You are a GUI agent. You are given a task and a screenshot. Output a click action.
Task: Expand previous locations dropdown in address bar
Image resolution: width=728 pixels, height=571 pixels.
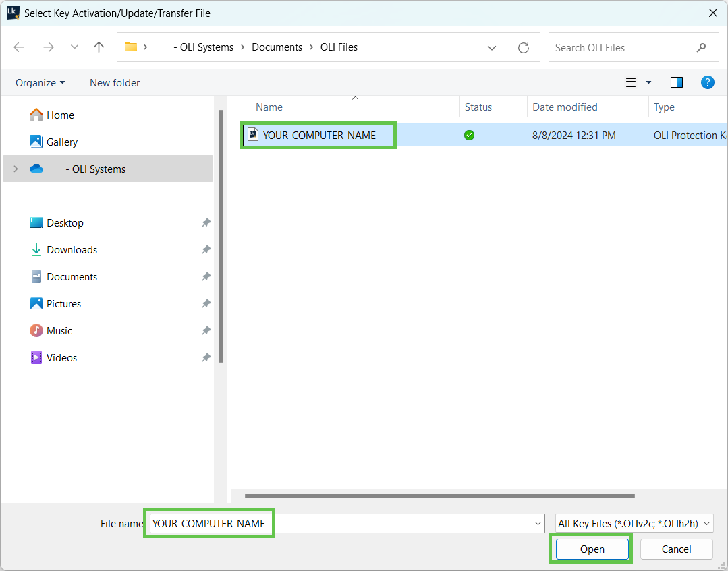tap(492, 47)
